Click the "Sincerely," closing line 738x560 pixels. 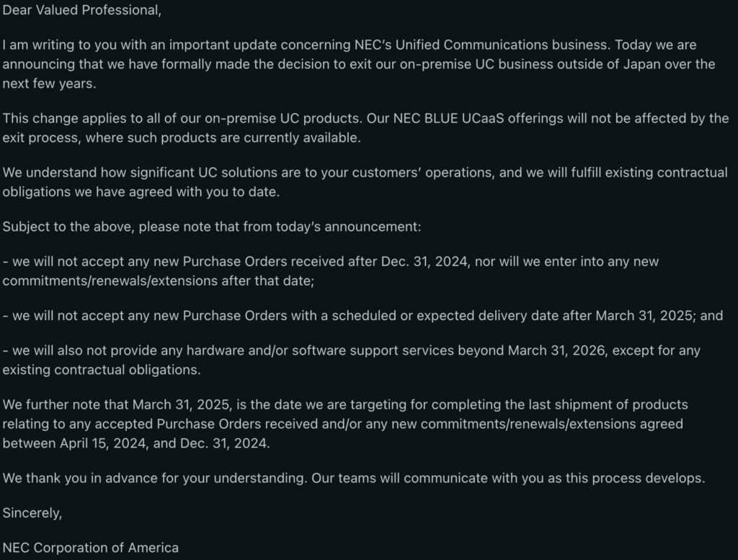click(x=32, y=513)
